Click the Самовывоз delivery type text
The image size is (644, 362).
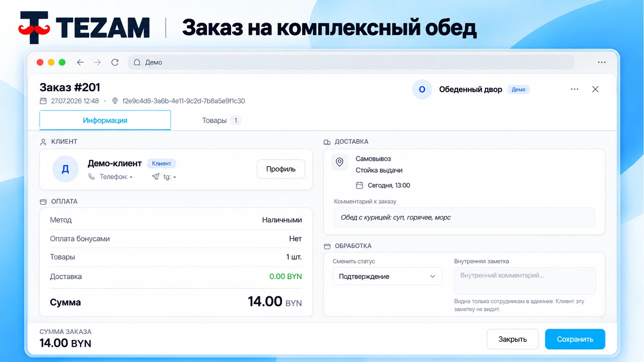(x=373, y=159)
